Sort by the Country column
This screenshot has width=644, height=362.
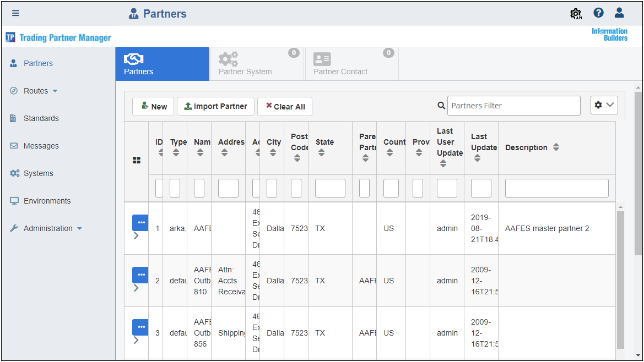[389, 153]
